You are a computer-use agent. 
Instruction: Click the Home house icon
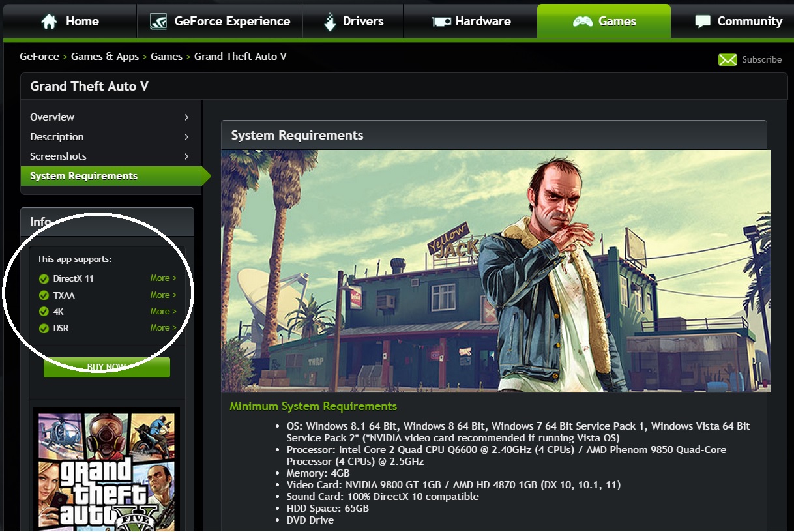pos(50,22)
